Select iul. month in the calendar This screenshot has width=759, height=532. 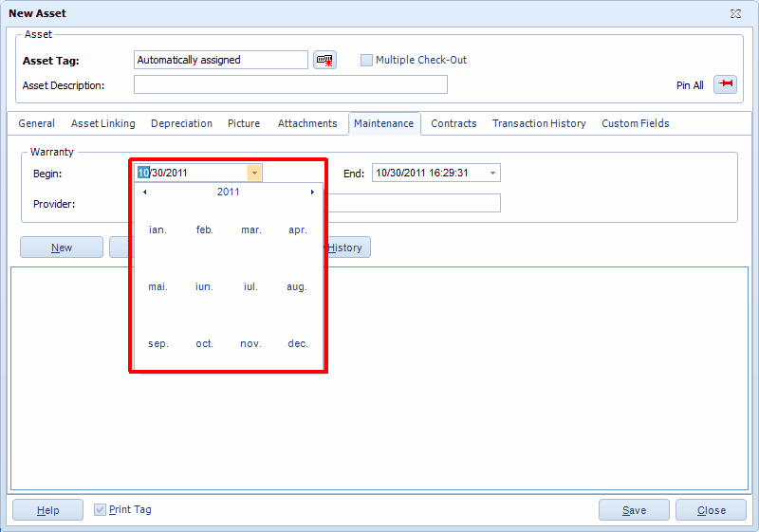[250, 286]
